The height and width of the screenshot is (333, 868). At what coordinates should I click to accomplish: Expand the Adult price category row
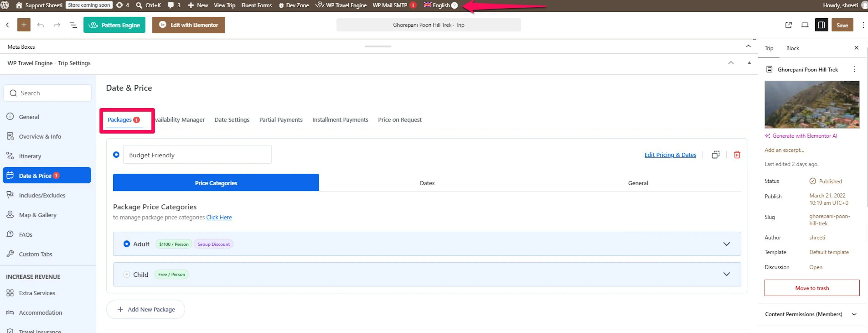click(x=726, y=244)
